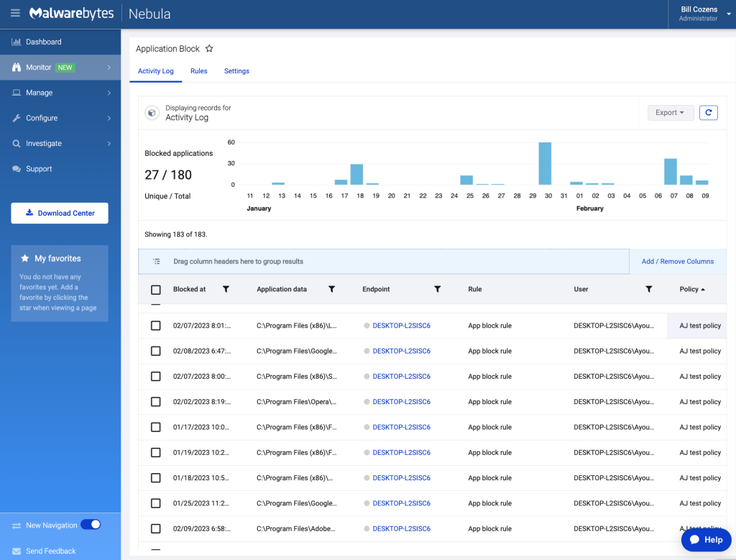The width and height of the screenshot is (736, 560).
Task: Switch to the Rules tab
Action: tap(198, 71)
